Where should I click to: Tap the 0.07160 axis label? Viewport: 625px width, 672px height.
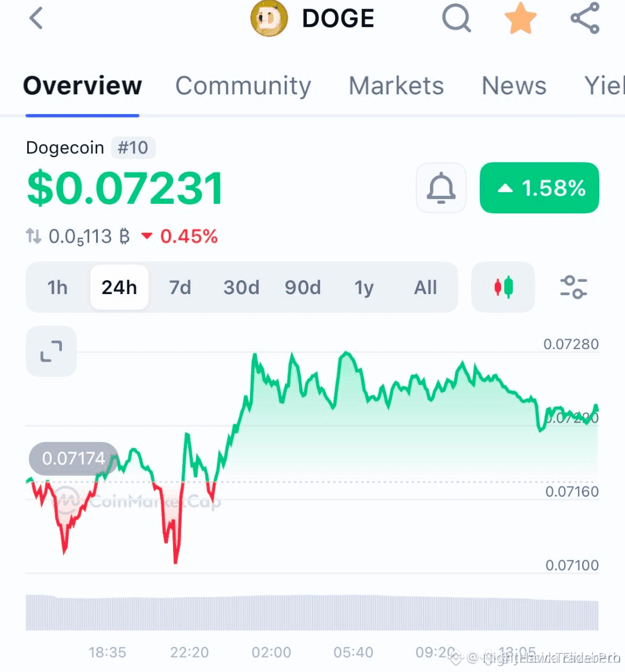[572, 491]
